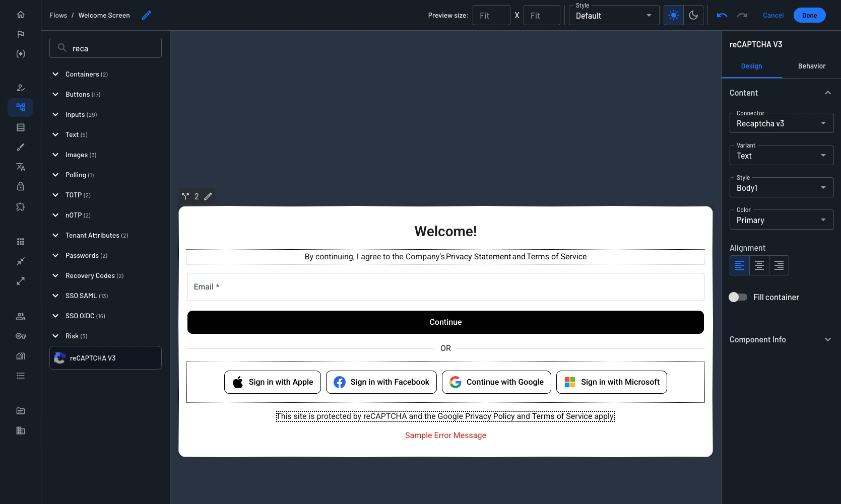
Task: Select the Flags icon in the sidebar
Action: coord(20,34)
